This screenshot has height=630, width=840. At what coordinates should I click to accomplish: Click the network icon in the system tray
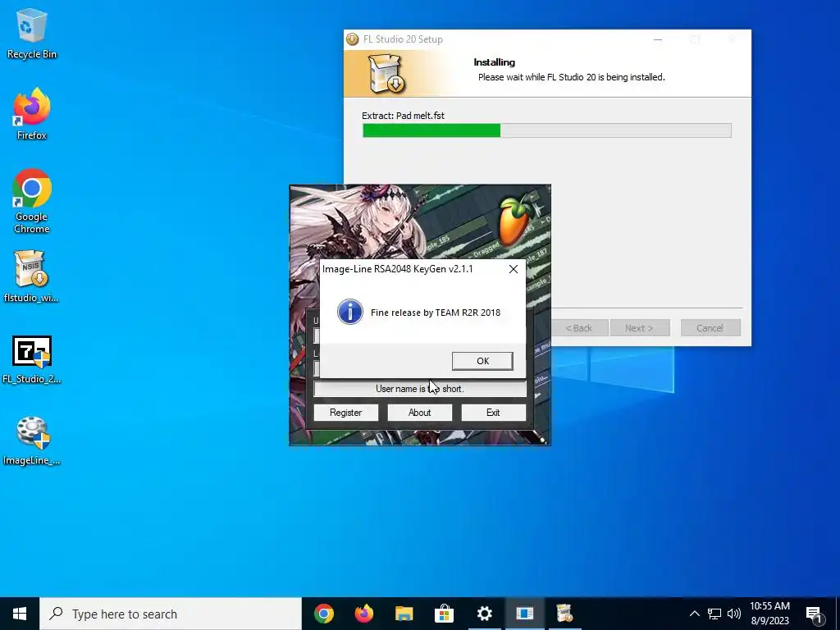tap(714, 614)
